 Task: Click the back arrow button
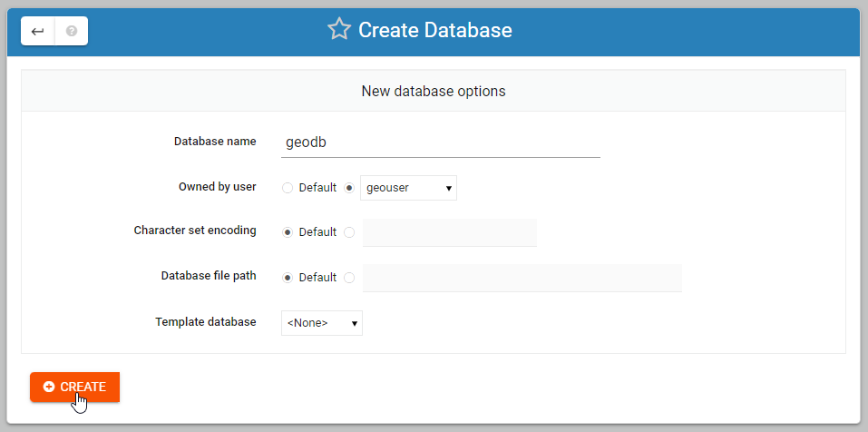37,31
